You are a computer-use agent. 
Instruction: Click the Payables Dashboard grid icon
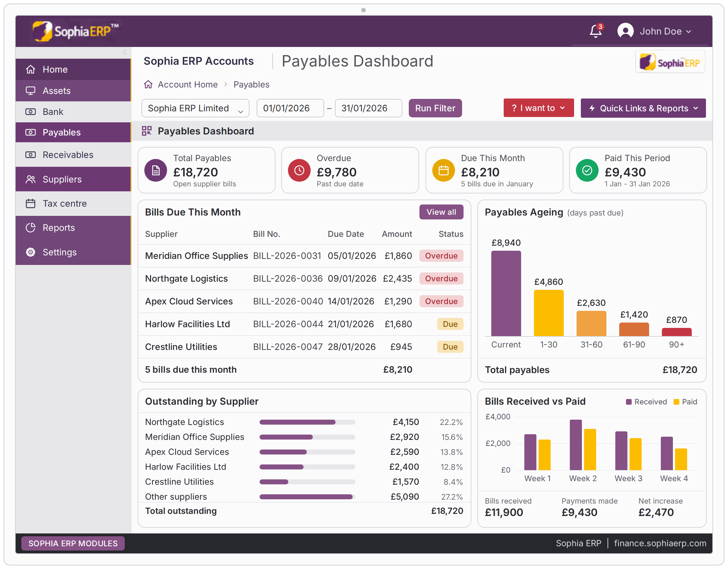click(x=147, y=131)
